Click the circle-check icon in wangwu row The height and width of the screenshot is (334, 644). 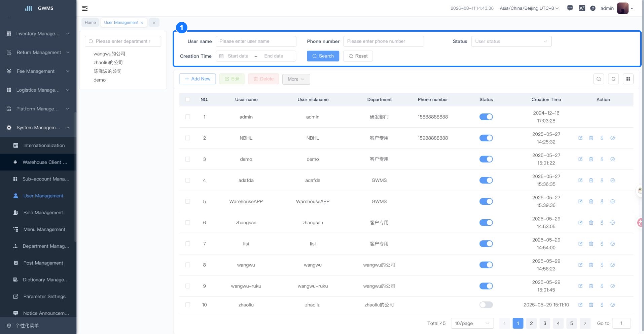coord(613,265)
